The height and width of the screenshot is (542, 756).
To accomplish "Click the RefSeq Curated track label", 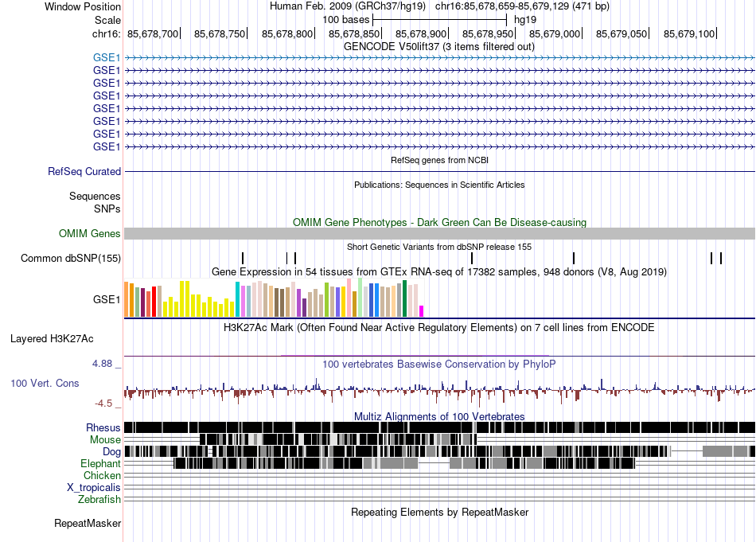I will 84,172.
